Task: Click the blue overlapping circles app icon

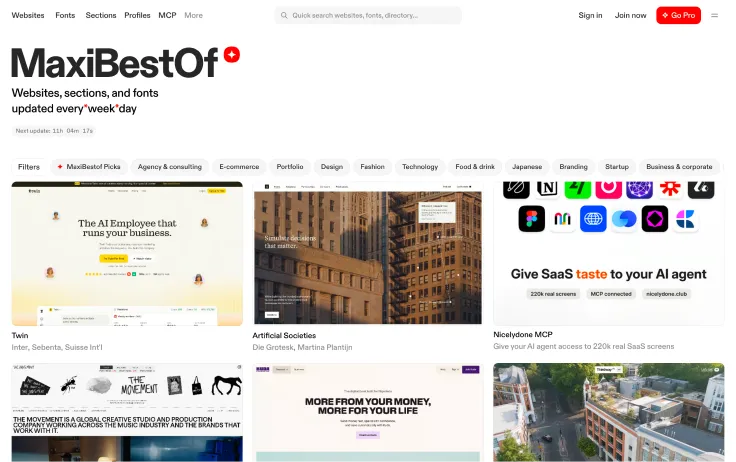Action: point(624,219)
